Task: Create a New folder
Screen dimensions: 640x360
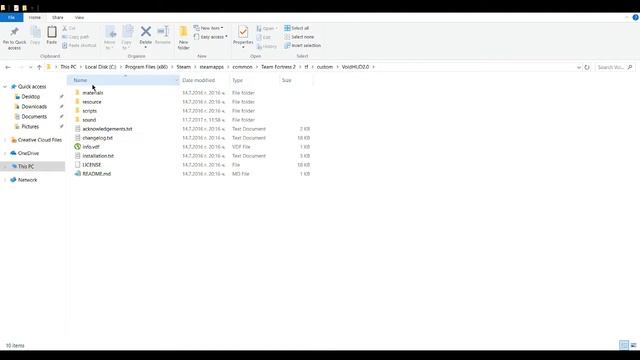Action: 183,38
